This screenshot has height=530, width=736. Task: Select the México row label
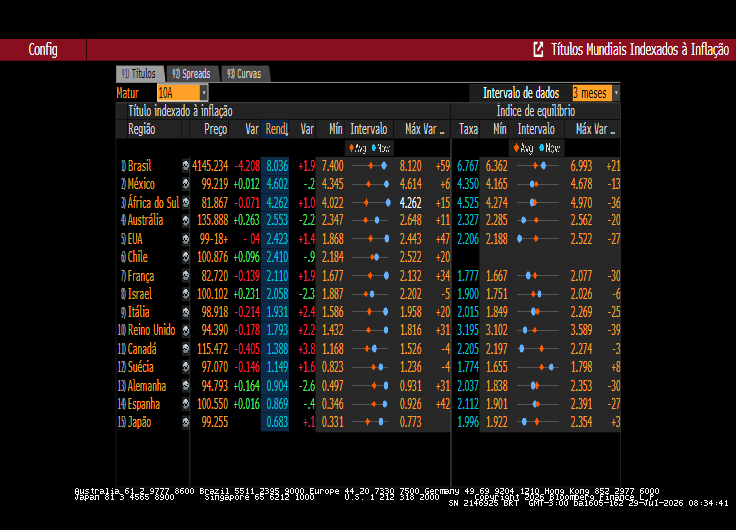point(141,184)
